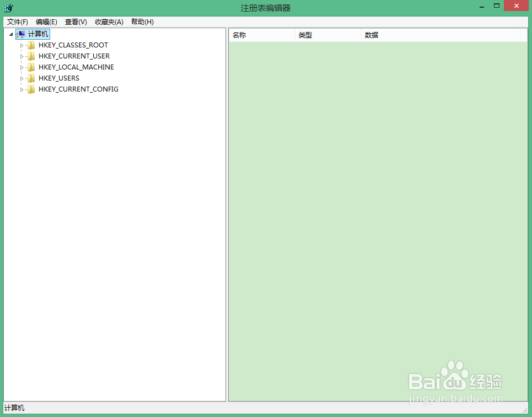Viewport: 532px width, 417px height.
Task: Click the 类型 column header
Action: point(328,35)
